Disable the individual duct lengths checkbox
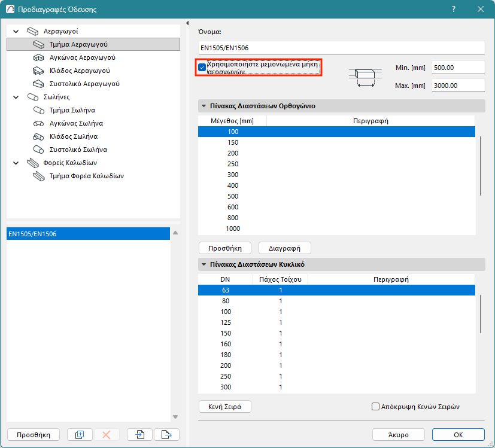The height and width of the screenshot is (448, 495). 202,67
